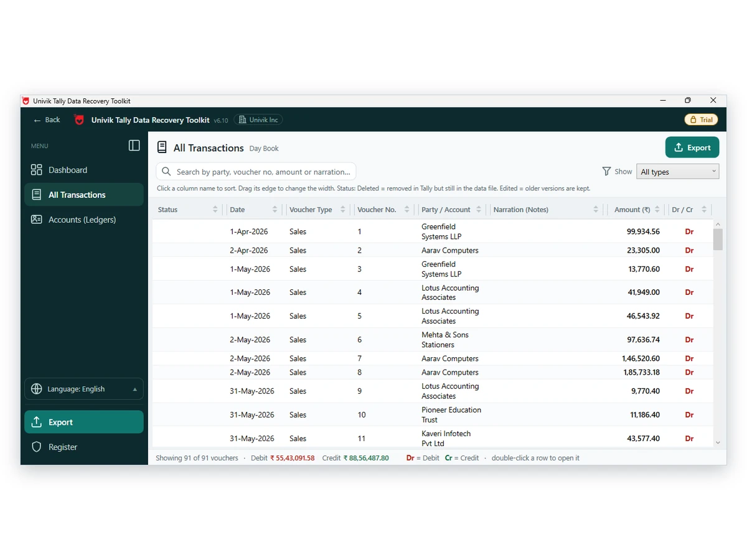Click date 2-Apr-2026 in the table
The height and width of the screenshot is (560, 747).
coord(249,250)
